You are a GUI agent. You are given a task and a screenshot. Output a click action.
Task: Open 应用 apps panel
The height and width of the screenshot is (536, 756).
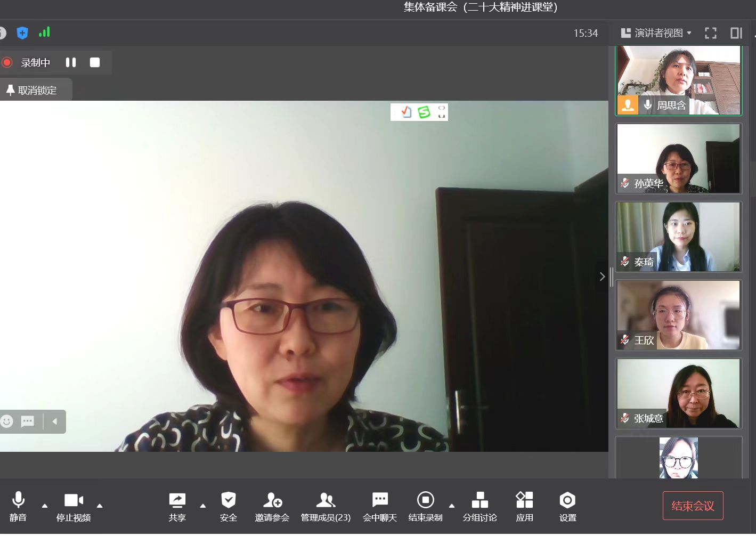[525, 506]
